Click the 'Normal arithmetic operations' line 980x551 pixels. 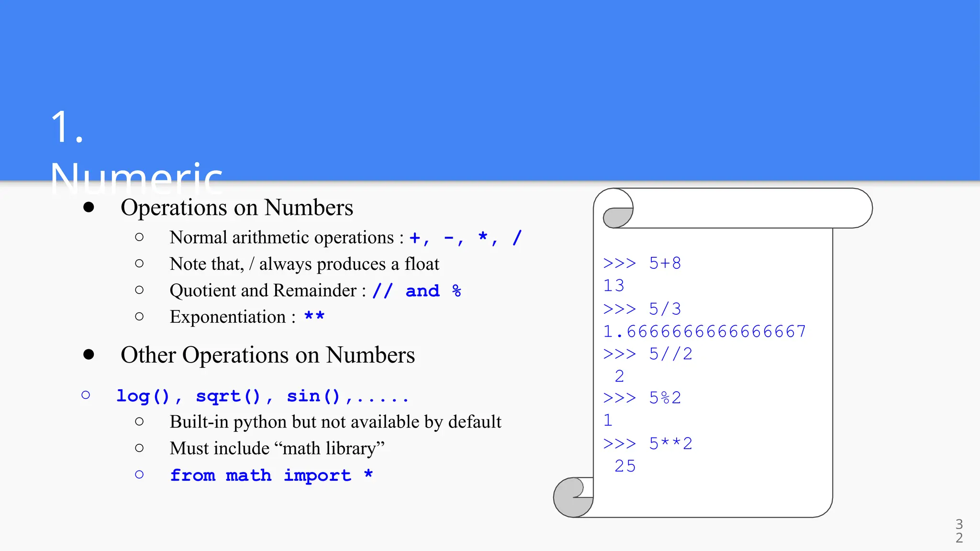pos(345,237)
